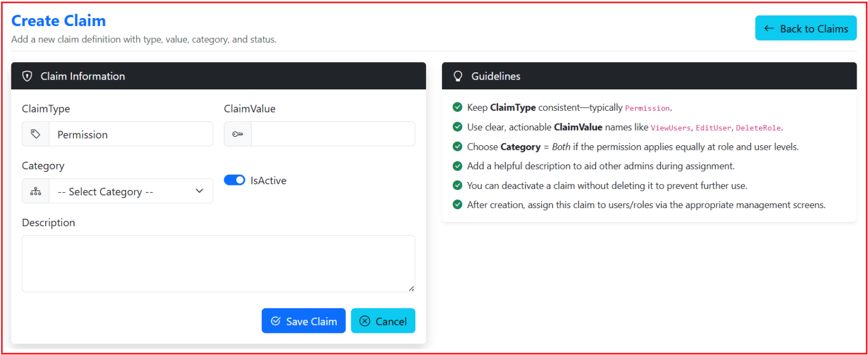Click the Cancel button
The image size is (868, 355).
coord(383,321)
